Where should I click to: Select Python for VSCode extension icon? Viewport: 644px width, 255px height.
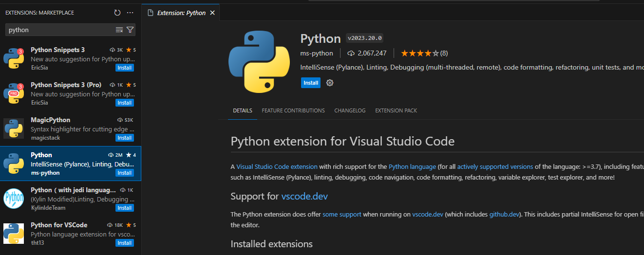coord(14,234)
